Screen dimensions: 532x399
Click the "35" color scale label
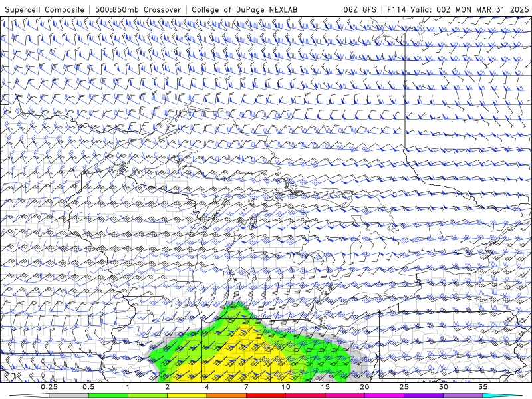(483, 387)
